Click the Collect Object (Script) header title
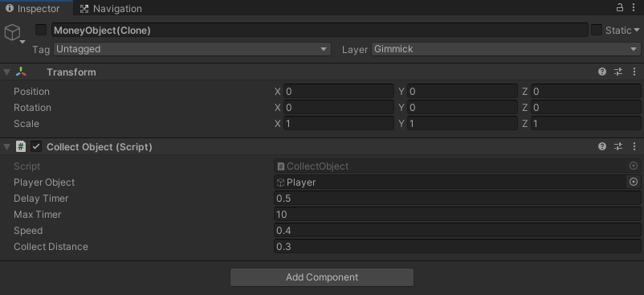This screenshot has height=295, width=644. (100, 146)
